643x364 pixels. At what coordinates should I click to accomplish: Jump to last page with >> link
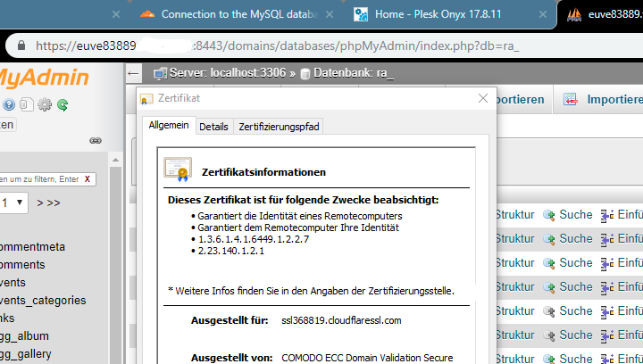(54, 203)
